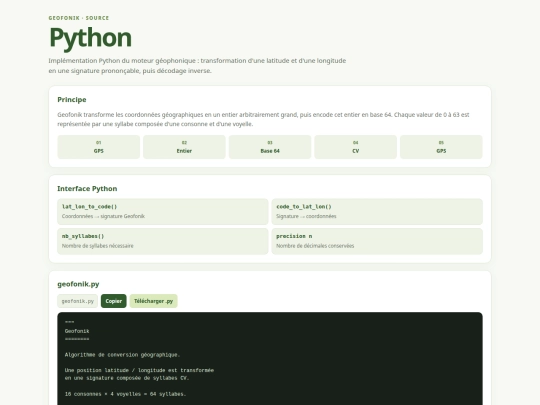Click the first step card 01 GPS
The width and height of the screenshot is (540, 405).
point(98,147)
